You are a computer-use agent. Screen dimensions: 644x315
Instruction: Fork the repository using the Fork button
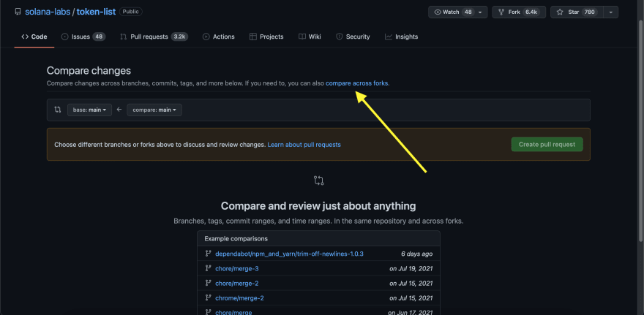pyautogui.click(x=518, y=12)
